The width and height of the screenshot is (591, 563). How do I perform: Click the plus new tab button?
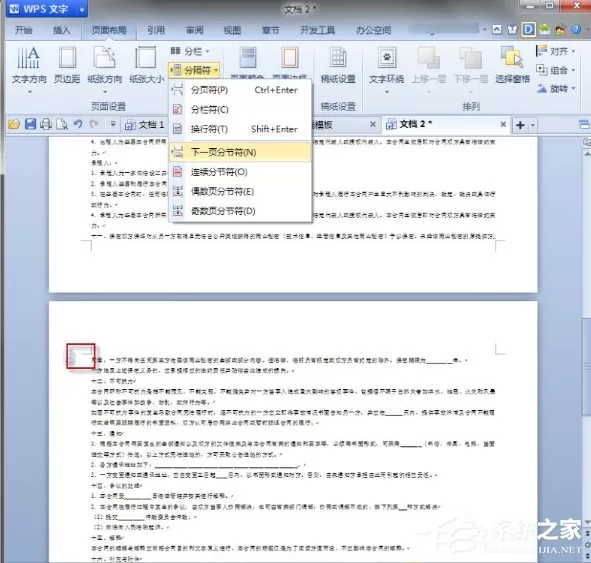520,125
